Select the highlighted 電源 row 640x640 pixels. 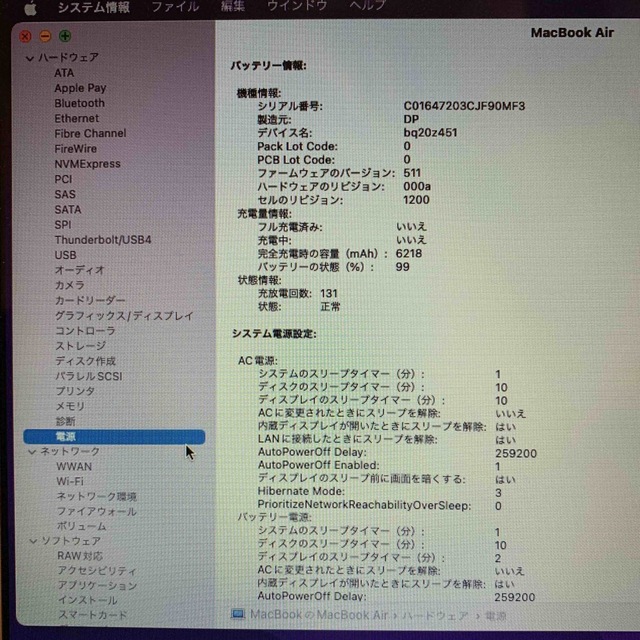(x=114, y=437)
